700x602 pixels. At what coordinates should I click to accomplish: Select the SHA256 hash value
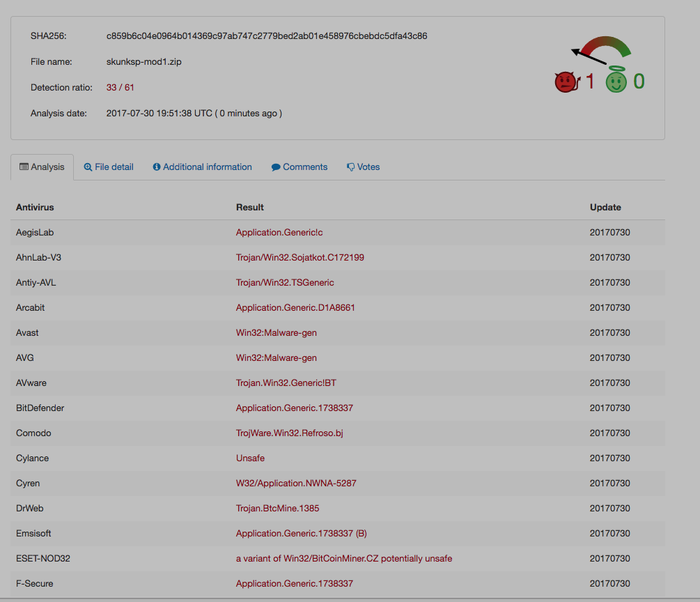(x=267, y=36)
